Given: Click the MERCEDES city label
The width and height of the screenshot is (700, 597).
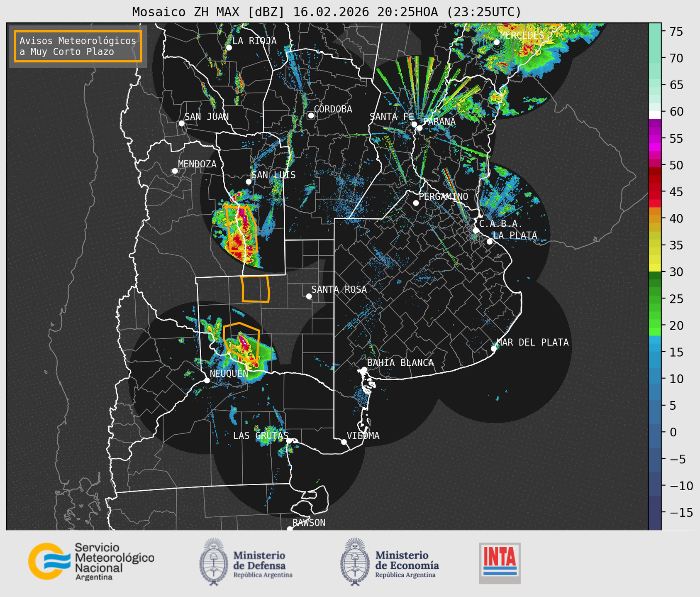Looking at the screenshot, I should 522,36.
